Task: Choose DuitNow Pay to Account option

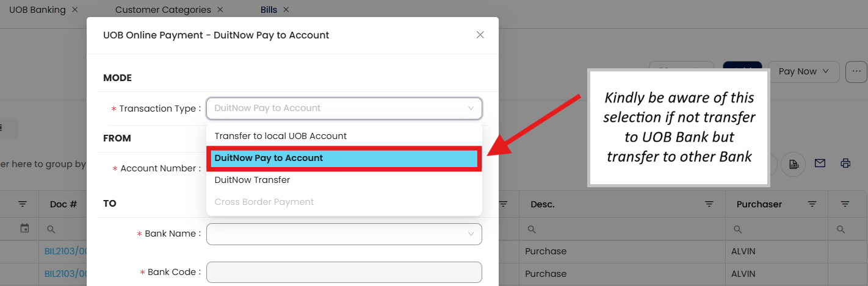Action: (x=269, y=158)
